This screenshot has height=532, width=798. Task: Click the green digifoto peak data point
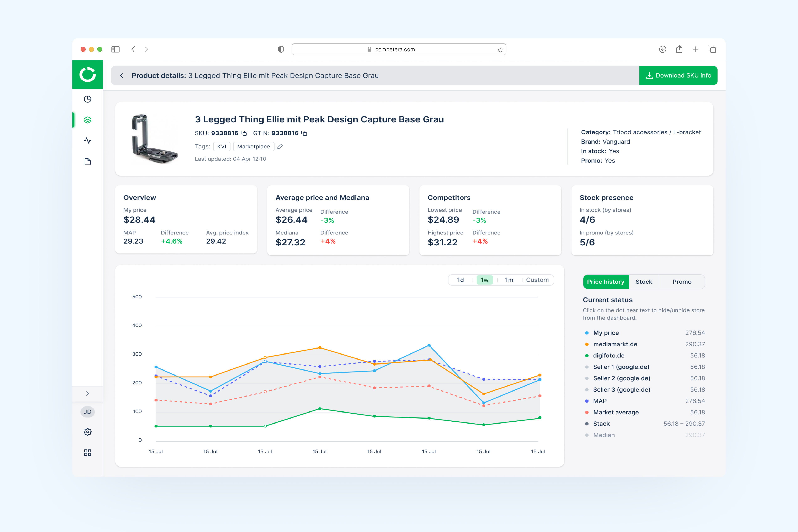tap(320, 409)
